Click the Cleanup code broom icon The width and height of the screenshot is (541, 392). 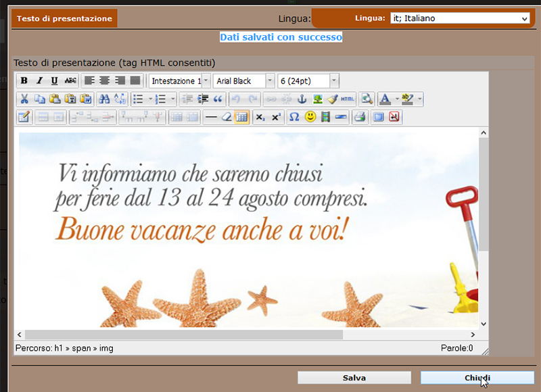click(x=332, y=99)
